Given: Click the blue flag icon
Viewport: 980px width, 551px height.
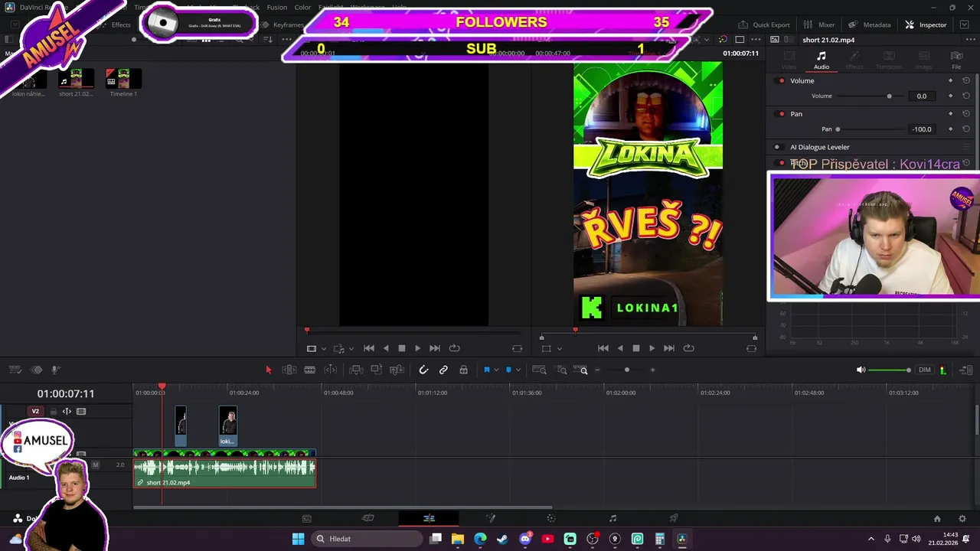Looking at the screenshot, I should click(x=486, y=370).
